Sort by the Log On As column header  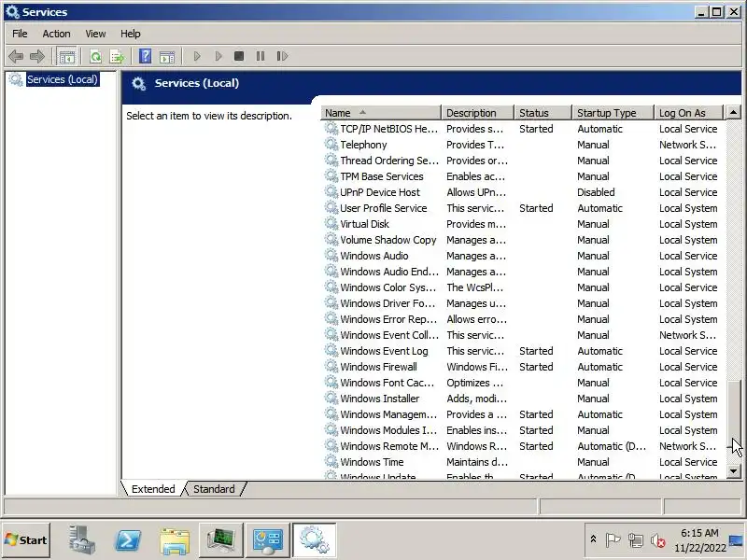click(689, 113)
